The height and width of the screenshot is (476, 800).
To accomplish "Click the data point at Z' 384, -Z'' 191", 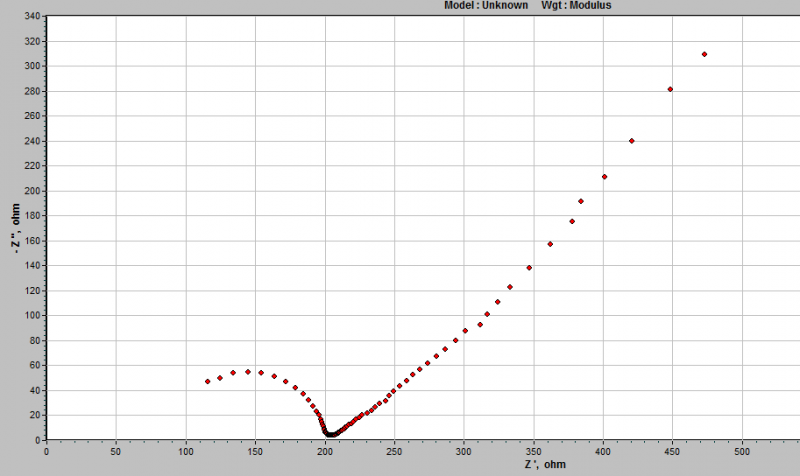I will coord(581,202).
